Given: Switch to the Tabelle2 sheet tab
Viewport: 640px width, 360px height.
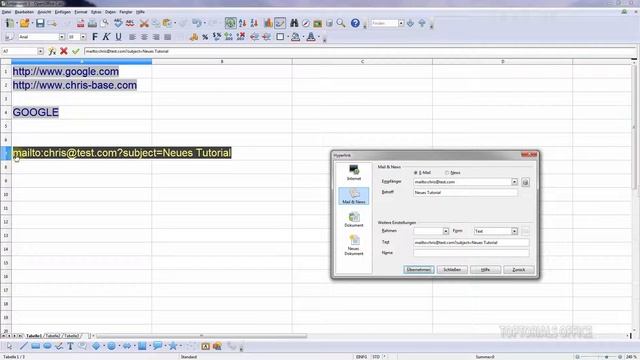Looking at the screenshot, I should tap(53, 336).
